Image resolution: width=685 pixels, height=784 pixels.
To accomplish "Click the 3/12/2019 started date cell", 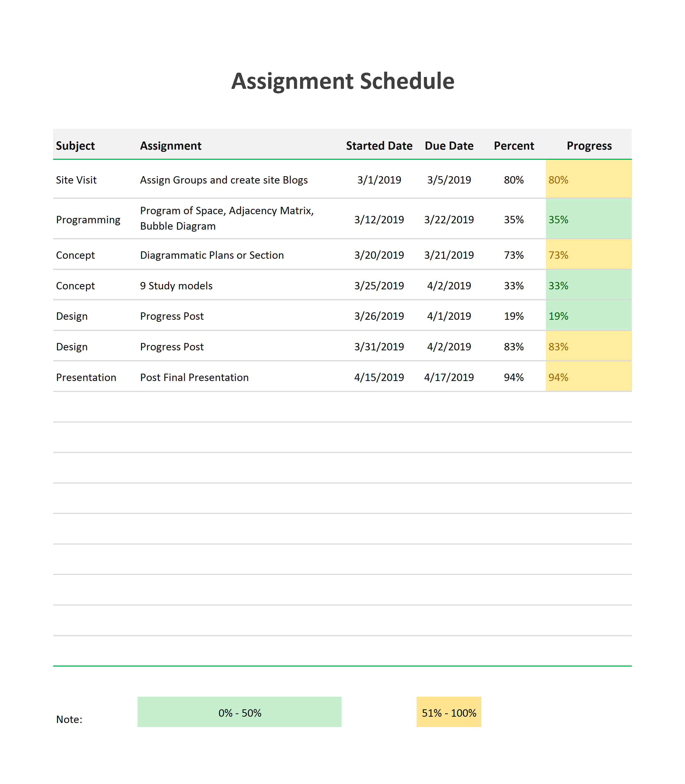I will pos(379,220).
